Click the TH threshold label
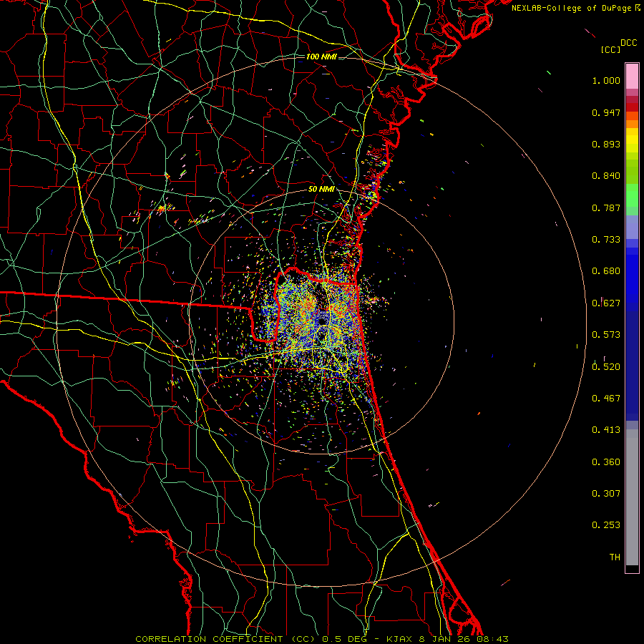The image size is (644, 644). tap(615, 557)
